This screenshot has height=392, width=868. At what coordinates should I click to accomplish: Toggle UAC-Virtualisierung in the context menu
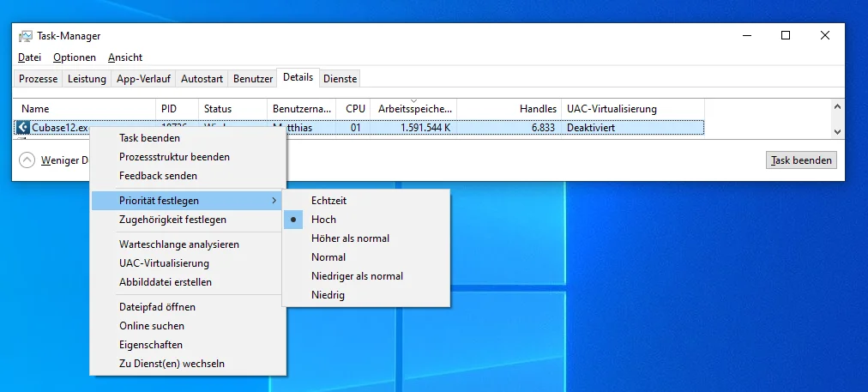coord(188,263)
